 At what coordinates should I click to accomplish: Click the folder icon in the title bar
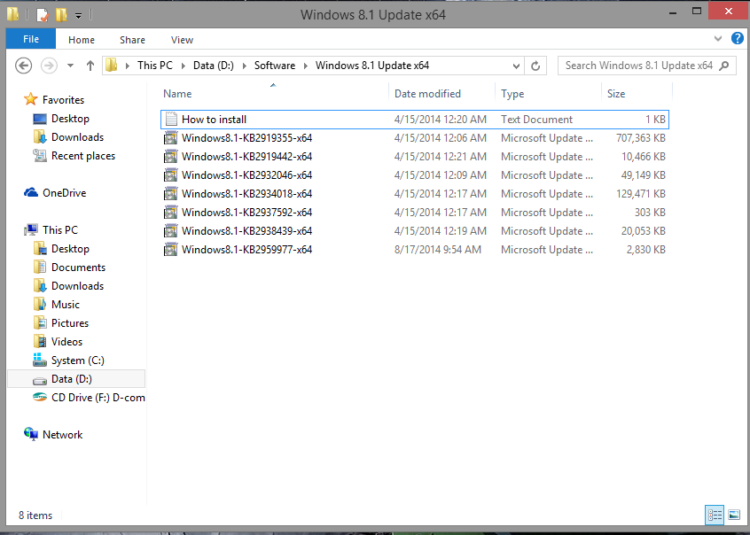pyautogui.click(x=13, y=14)
